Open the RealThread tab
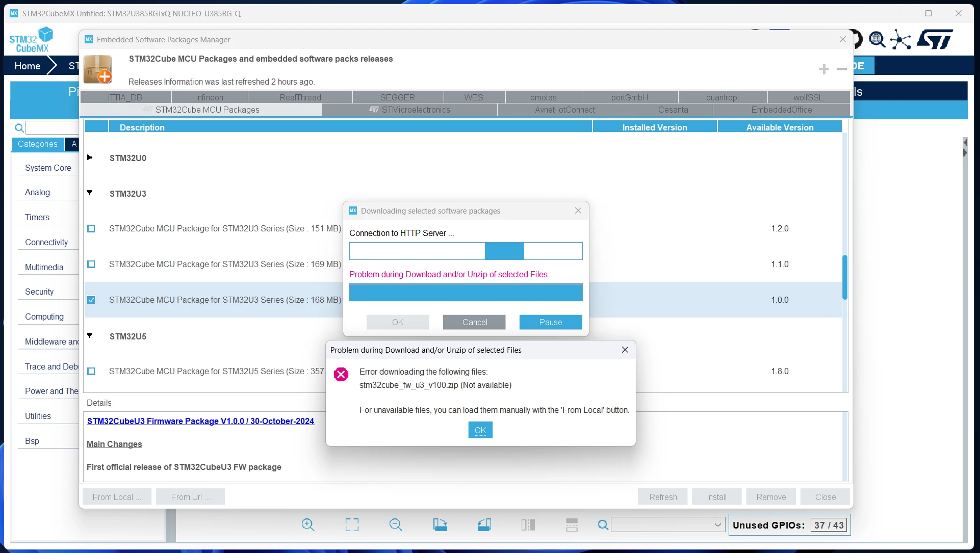Screen dimensions: 980x553 point(300,97)
